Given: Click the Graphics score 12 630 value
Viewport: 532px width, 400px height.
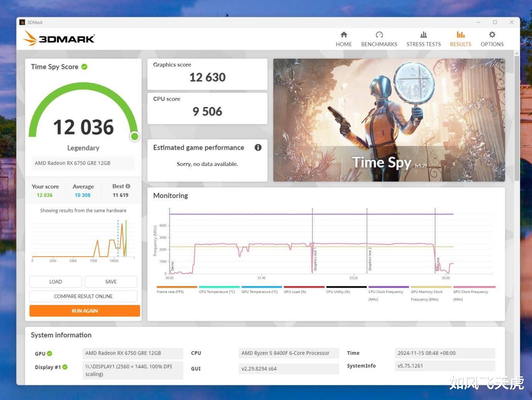Looking at the screenshot, I should 208,78.
